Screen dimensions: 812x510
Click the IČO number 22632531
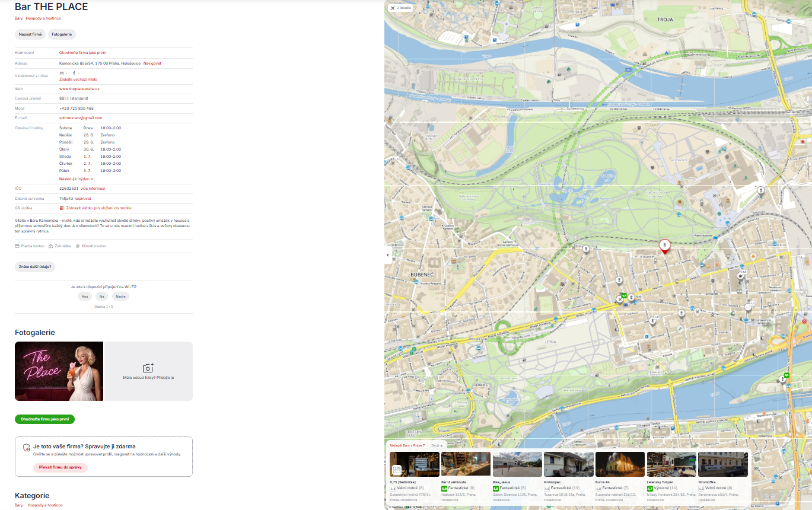(x=69, y=189)
